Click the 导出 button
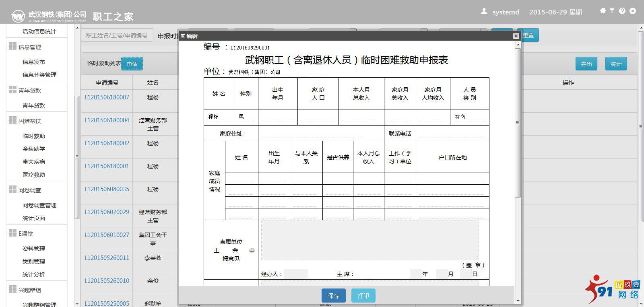Screen dimensions: 644x307 (x=586, y=64)
